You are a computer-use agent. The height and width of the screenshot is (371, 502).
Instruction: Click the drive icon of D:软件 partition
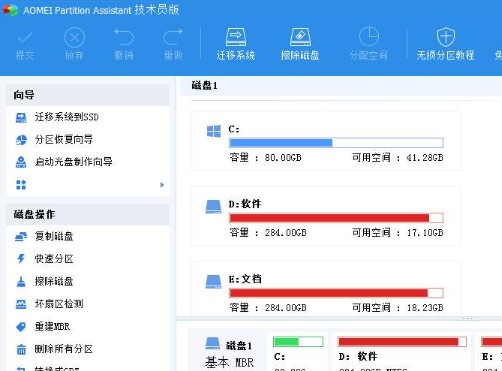pos(213,207)
